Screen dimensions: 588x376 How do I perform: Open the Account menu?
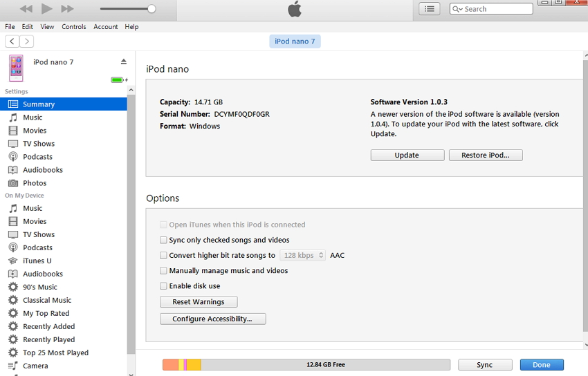[106, 27]
